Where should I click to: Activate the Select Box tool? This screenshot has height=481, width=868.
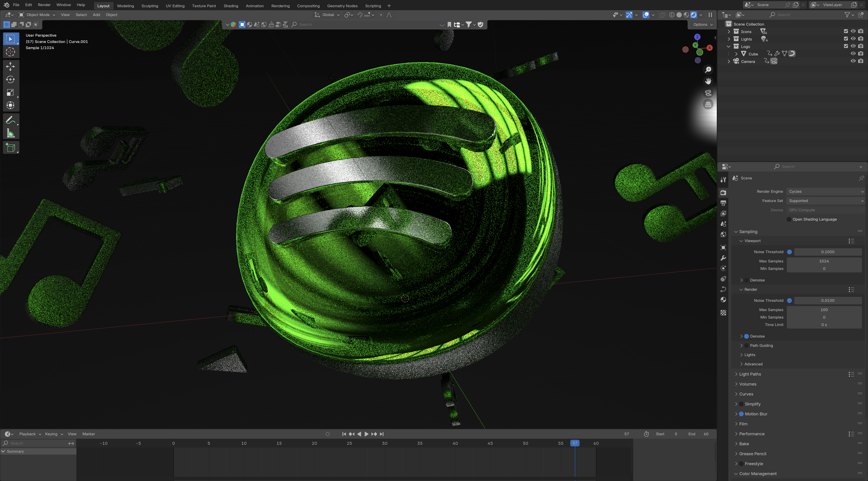[10, 39]
